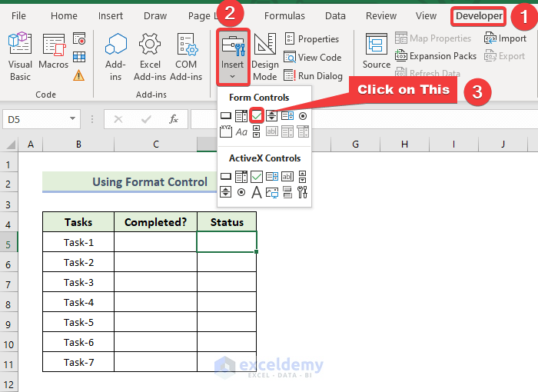This screenshot has height=392, width=538.
Task: Click the Select All corner triangle
Action: click(10, 145)
